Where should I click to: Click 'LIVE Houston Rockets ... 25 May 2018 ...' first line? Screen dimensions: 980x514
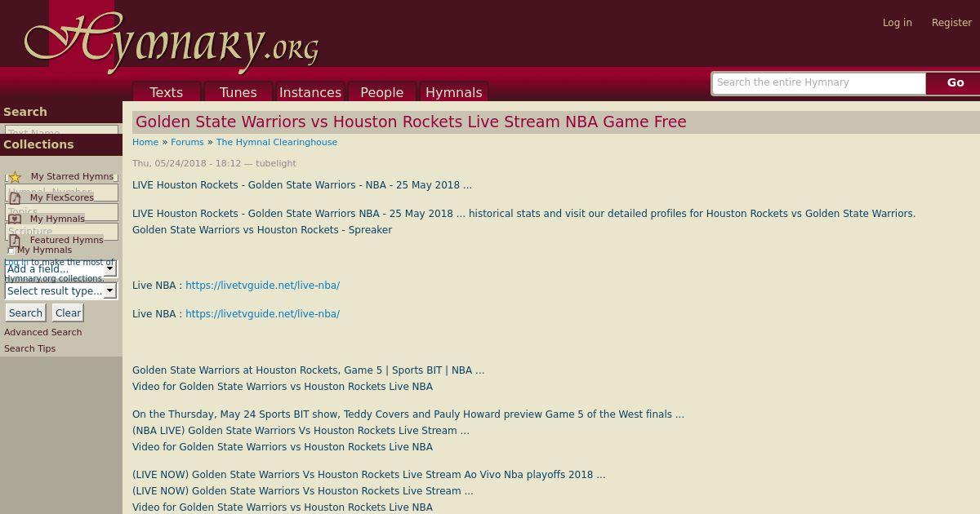tap(302, 185)
